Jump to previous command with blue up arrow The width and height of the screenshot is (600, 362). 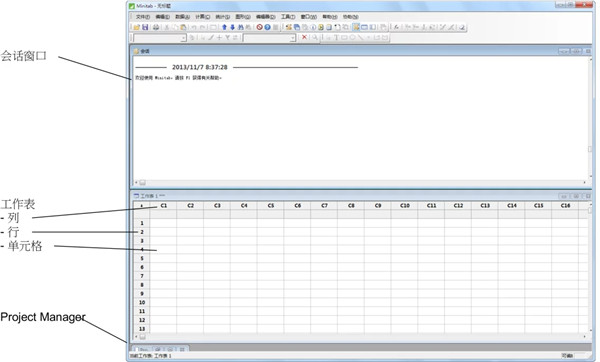(225, 27)
